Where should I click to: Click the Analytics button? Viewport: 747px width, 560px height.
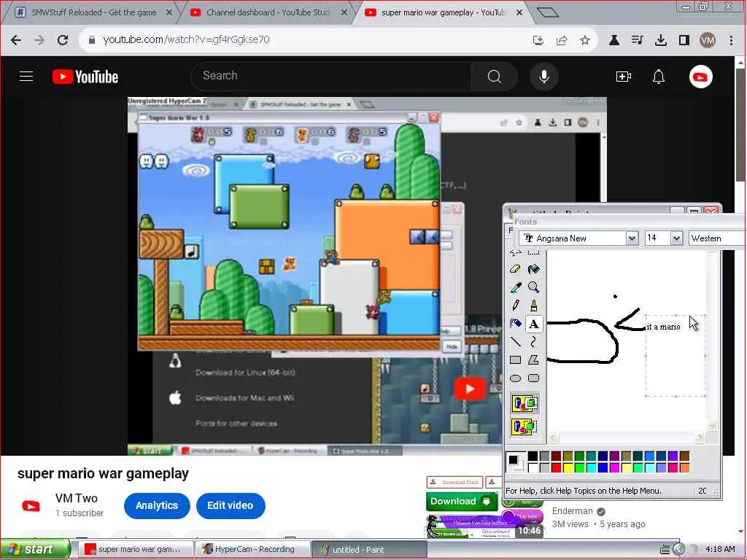(157, 506)
